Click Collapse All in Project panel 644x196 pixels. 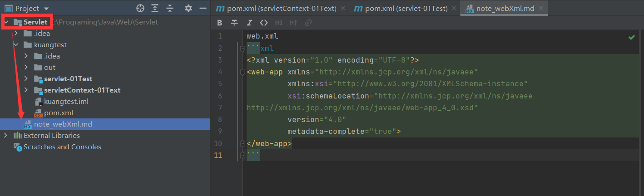(x=170, y=8)
